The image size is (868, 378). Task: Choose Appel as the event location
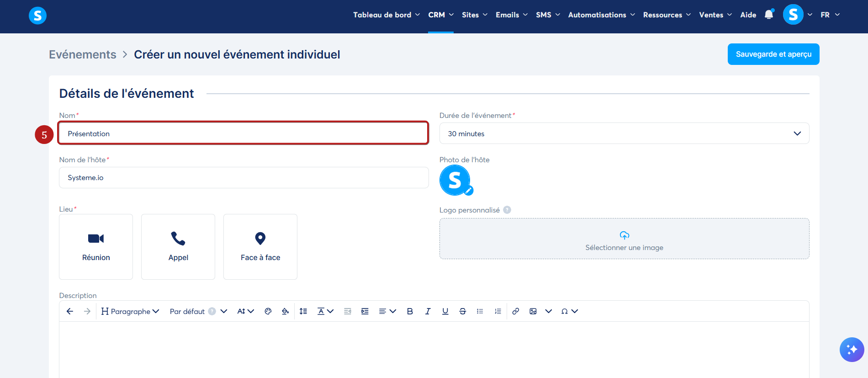pos(178,247)
